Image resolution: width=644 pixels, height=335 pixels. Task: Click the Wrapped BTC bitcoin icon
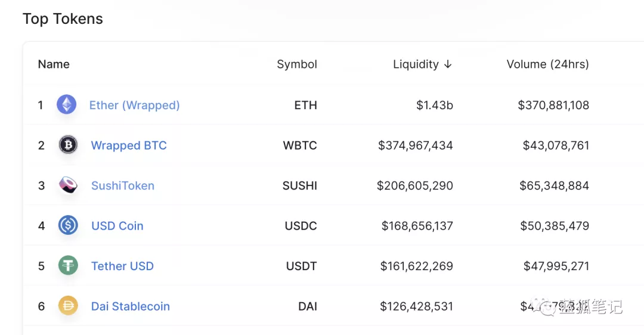[x=68, y=145]
